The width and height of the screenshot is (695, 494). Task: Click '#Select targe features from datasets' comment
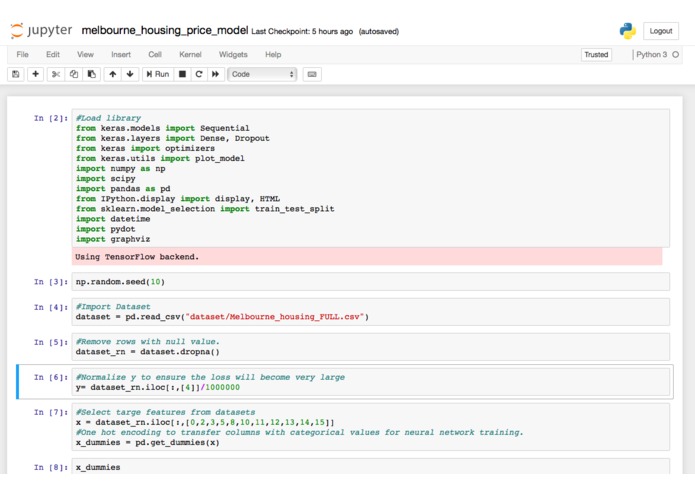[165, 412]
